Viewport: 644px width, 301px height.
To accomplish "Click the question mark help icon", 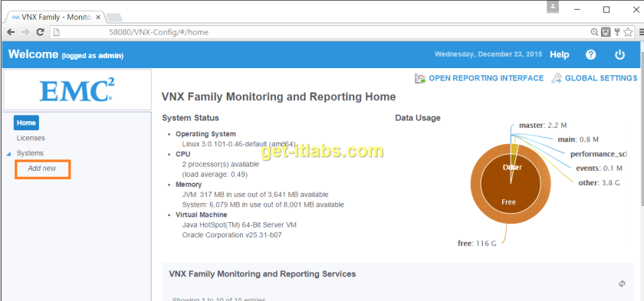I will click(590, 54).
